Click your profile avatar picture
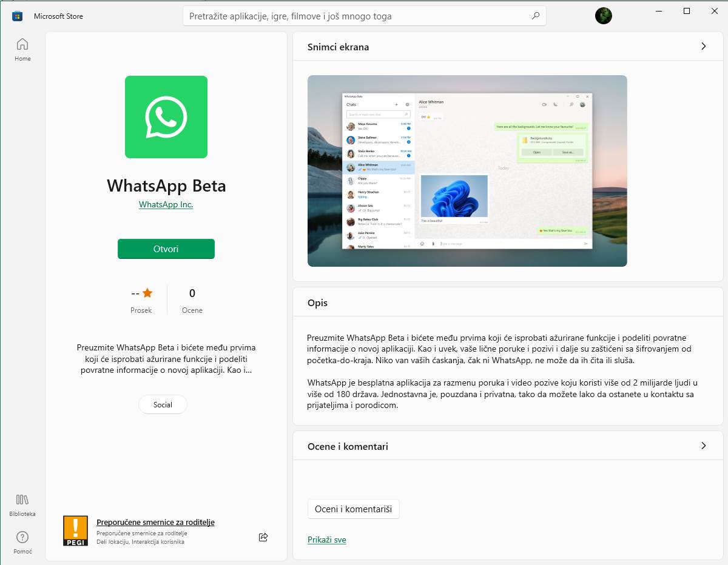This screenshot has width=728, height=565. [603, 16]
